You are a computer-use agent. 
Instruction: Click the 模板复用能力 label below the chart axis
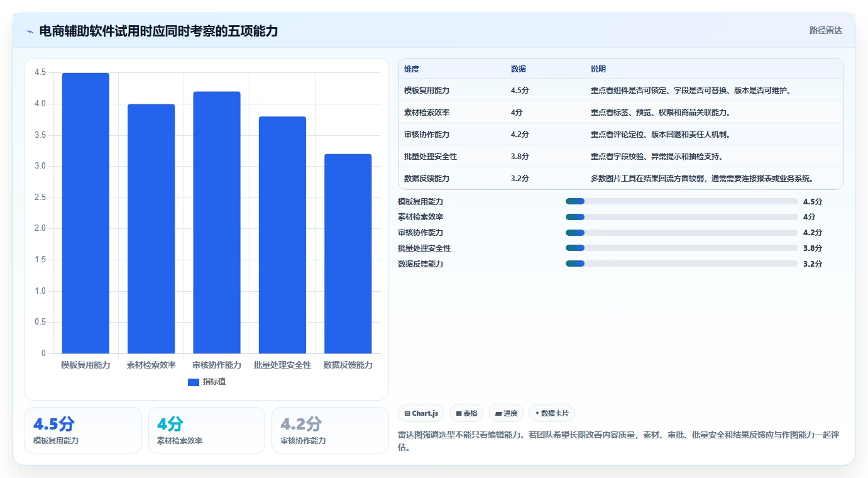coord(85,365)
